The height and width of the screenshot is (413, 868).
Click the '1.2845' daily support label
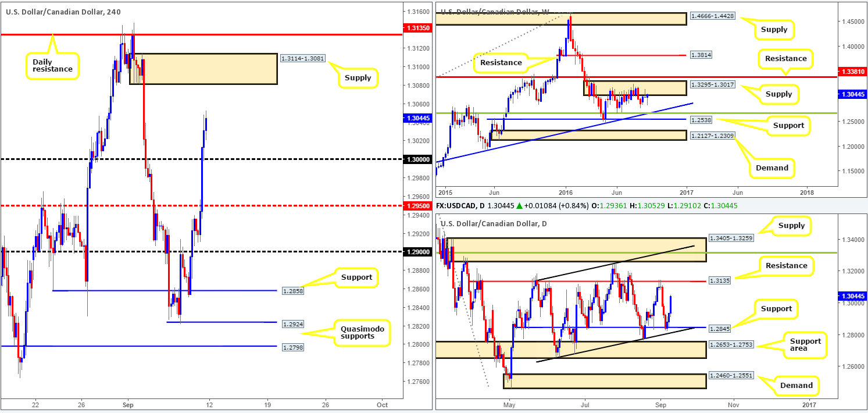720,329
